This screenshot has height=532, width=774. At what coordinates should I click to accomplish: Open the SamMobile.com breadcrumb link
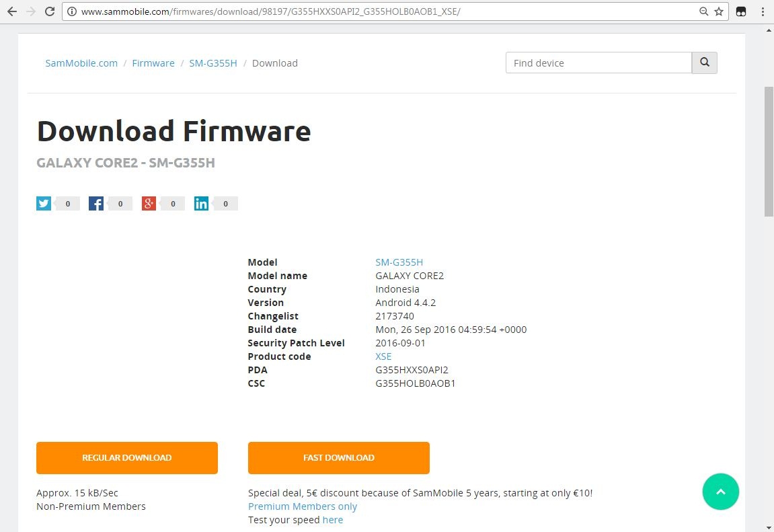pos(81,63)
